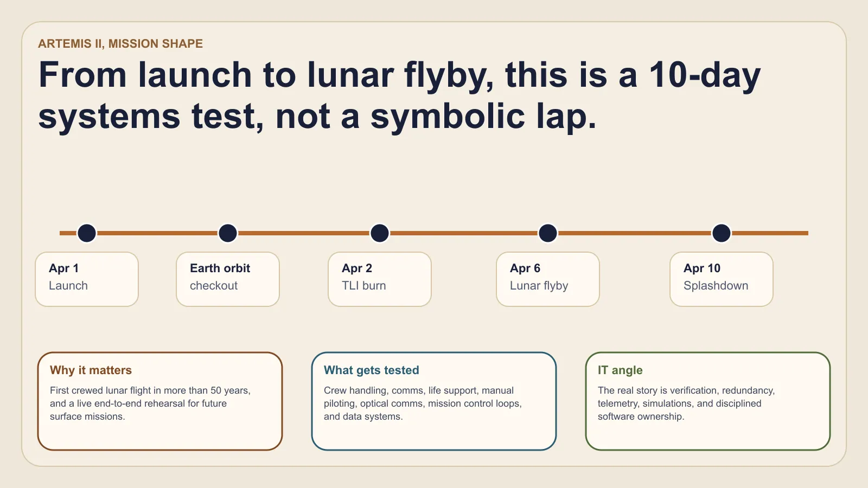Select the "Crew handling, comms" paragraph text
Image resolution: width=868 pixels, height=488 pixels.
(423, 403)
